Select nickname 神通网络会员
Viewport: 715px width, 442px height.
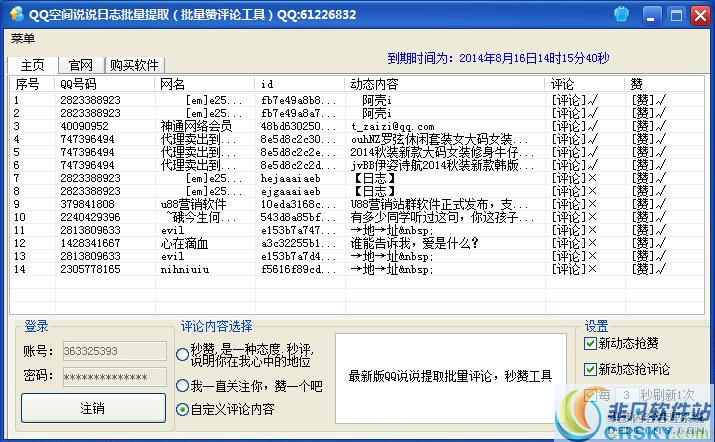pos(196,126)
